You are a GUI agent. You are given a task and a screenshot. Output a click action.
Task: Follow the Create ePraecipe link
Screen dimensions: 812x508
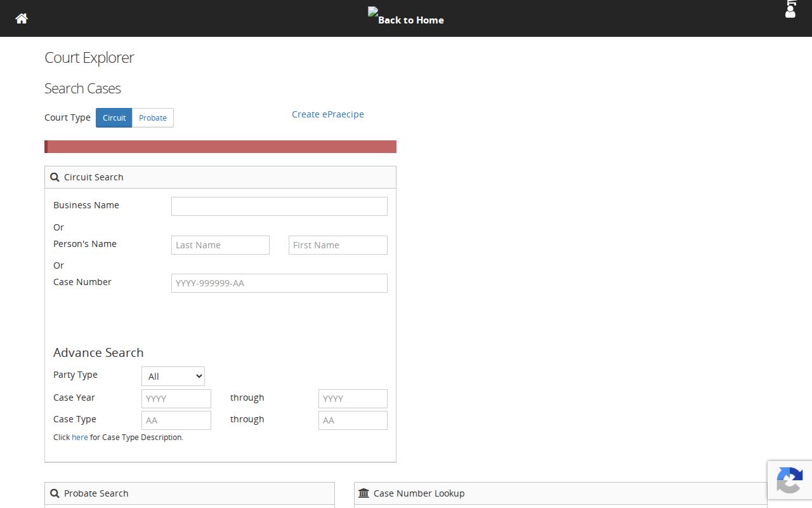pyautogui.click(x=328, y=114)
